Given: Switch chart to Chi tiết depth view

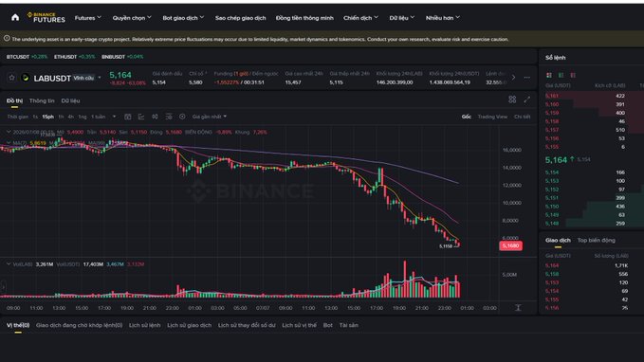Looking at the screenshot, I should pyautogui.click(x=522, y=117).
